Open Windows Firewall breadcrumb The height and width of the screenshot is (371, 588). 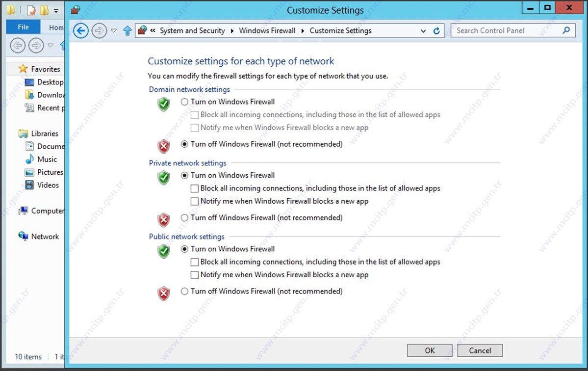[267, 31]
